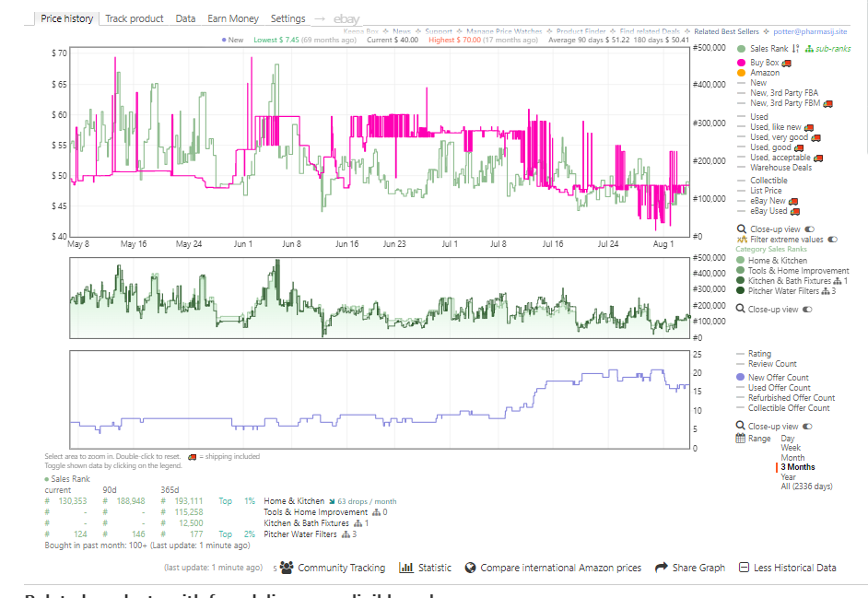
Task: Click price chart Close-up view magnifier icon
Action: coord(741,229)
